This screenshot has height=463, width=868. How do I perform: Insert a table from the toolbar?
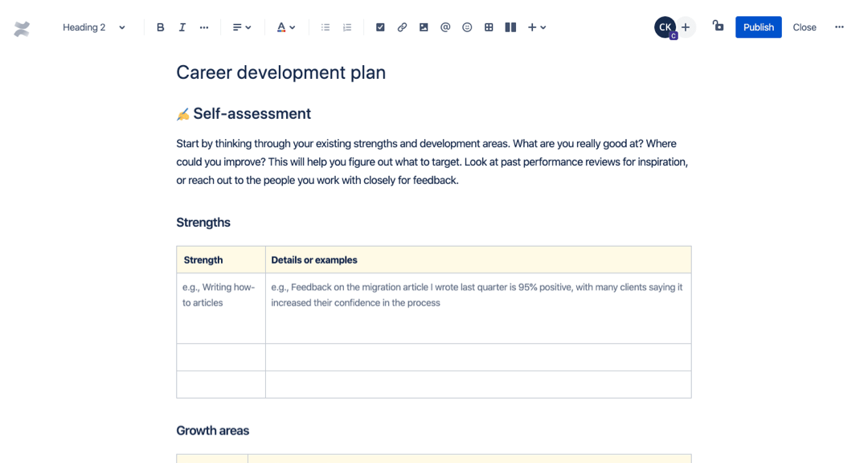(489, 27)
